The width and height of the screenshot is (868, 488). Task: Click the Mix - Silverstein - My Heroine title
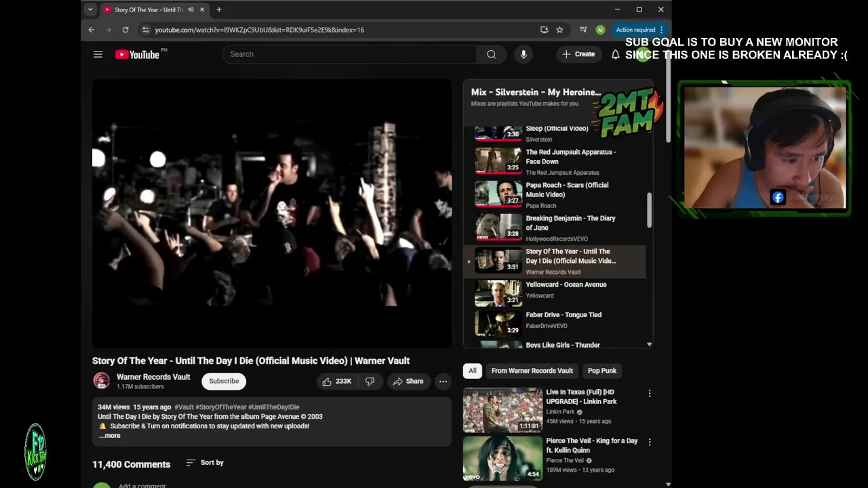click(x=536, y=92)
